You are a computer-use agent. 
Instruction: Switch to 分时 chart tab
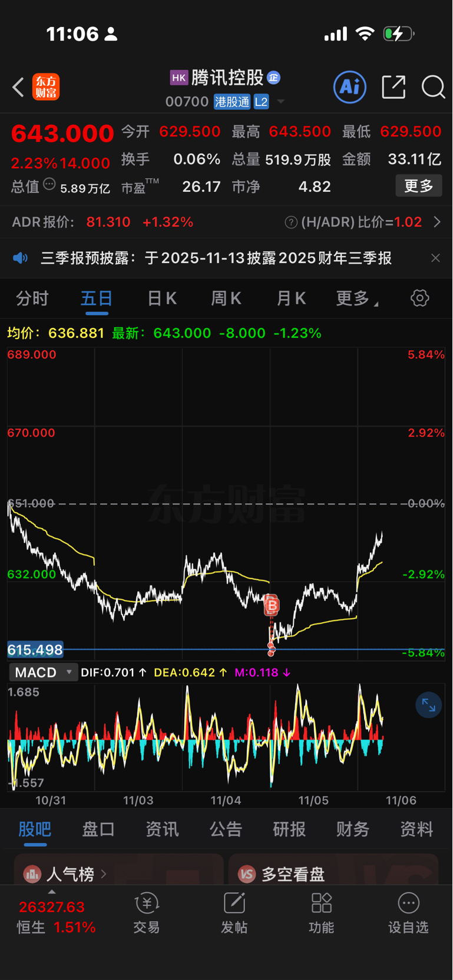32,298
